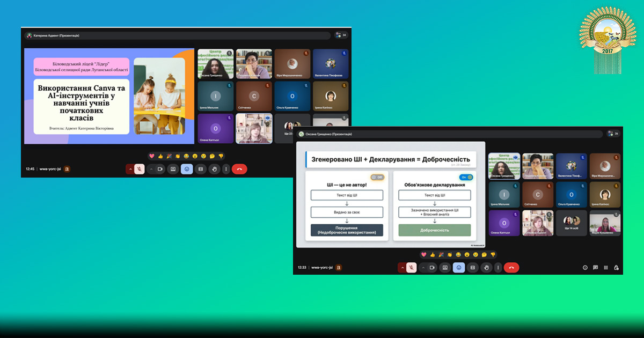
Task: Open activities grid icon at bottom right
Action: [x=606, y=268]
